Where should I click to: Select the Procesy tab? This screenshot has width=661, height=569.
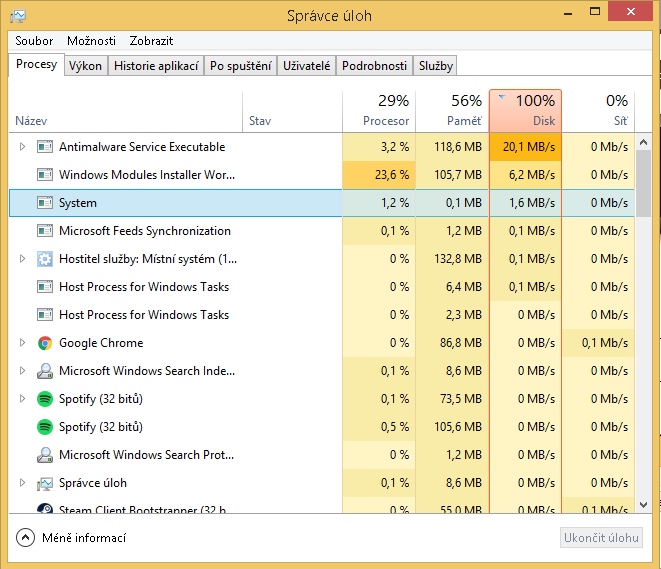[x=37, y=64]
